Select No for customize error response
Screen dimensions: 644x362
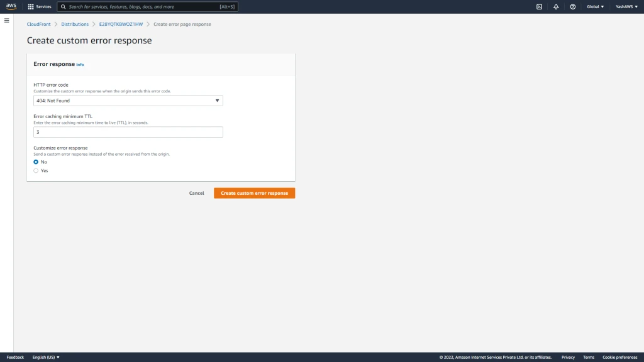coord(36,162)
